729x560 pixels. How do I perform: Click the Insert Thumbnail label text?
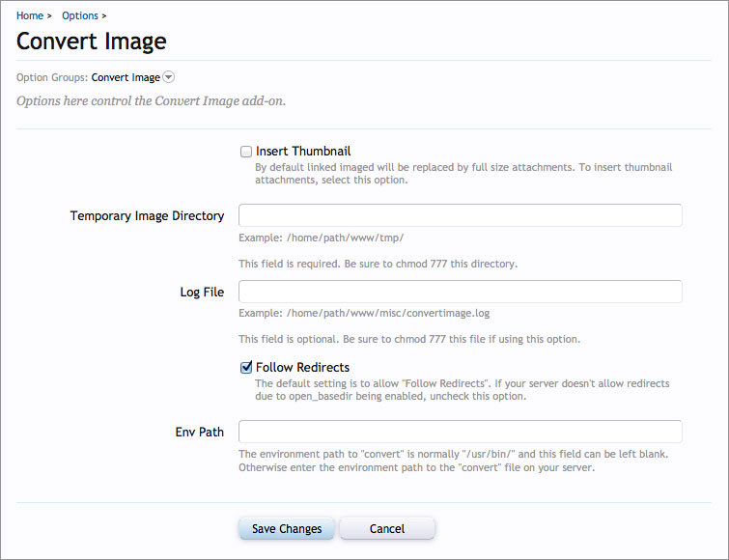[x=303, y=152]
